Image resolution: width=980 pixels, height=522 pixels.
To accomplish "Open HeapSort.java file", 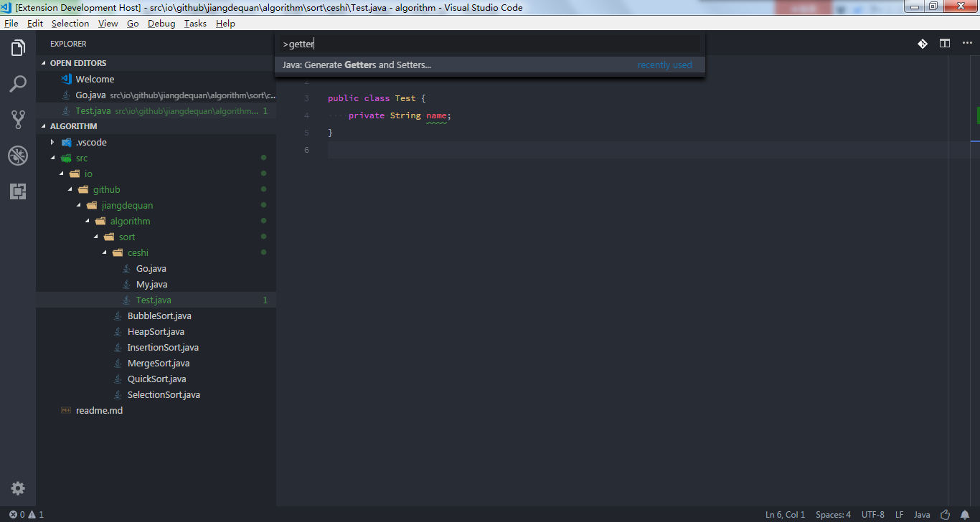I will [x=156, y=331].
